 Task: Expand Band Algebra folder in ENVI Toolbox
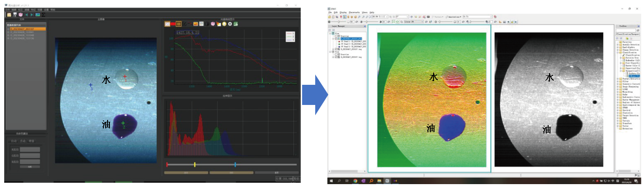tap(617, 47)
